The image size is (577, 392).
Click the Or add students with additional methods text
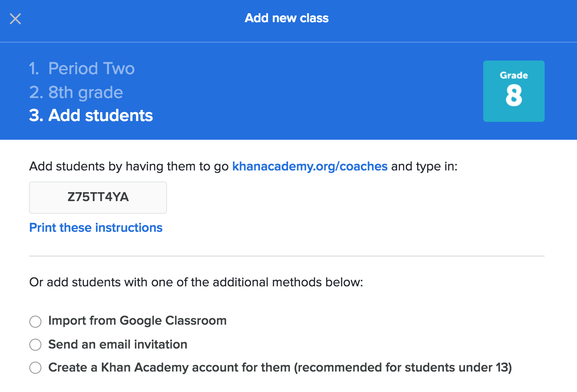coord(196,282)
